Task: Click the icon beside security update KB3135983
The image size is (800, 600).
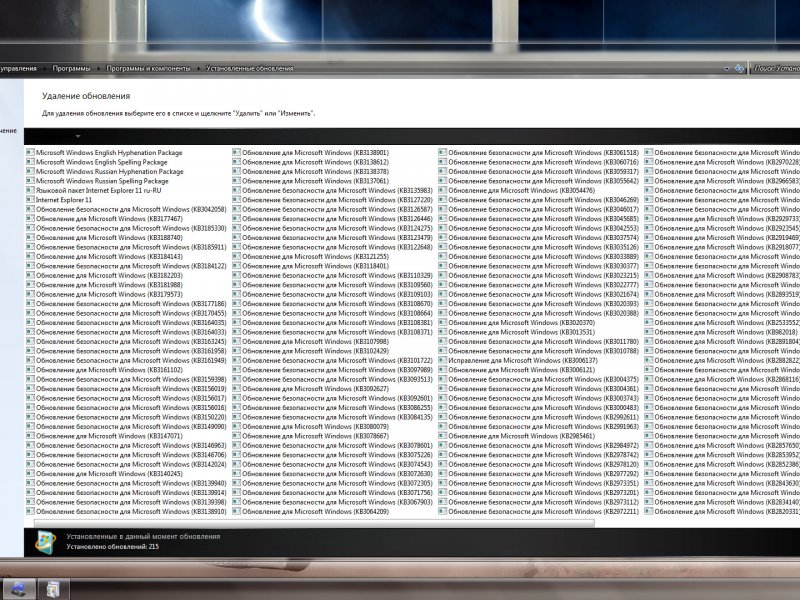Action: [x=237, y=190]
